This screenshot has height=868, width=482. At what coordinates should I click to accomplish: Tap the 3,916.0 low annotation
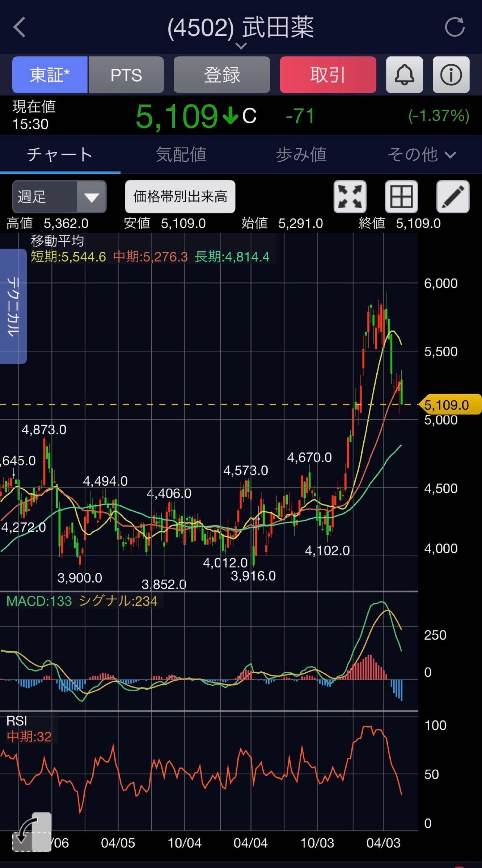point(253,576)
